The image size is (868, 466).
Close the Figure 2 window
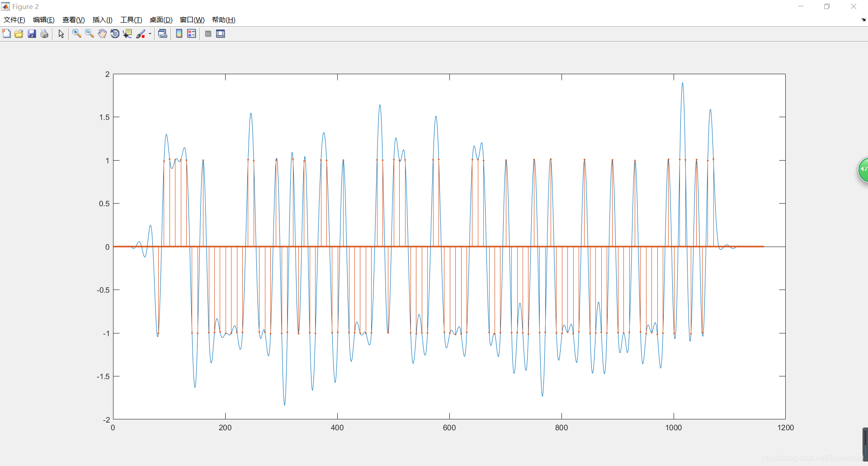coord(854,6)
